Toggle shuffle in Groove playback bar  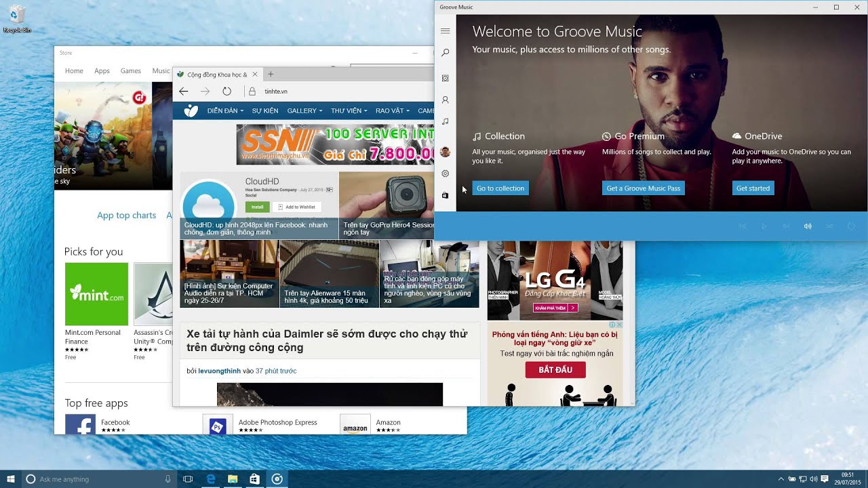[x=829, y=226]
